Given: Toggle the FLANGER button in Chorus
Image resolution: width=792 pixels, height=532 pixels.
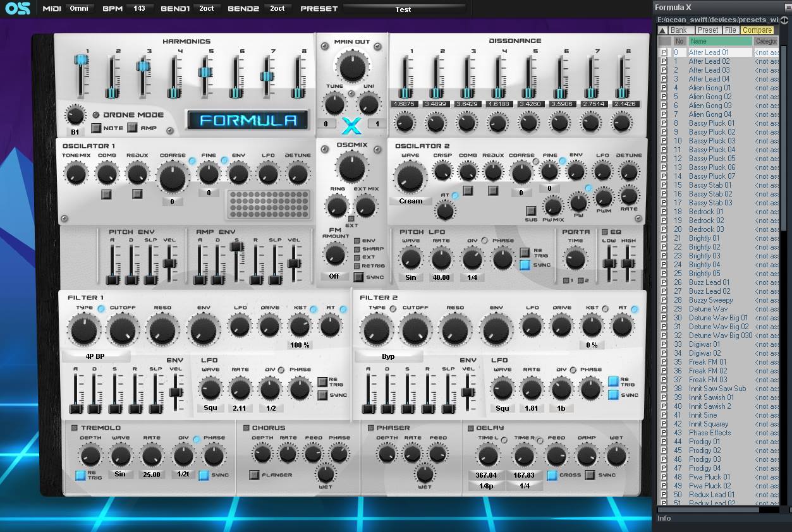Looking at the screenshot, I should point(254,475).
